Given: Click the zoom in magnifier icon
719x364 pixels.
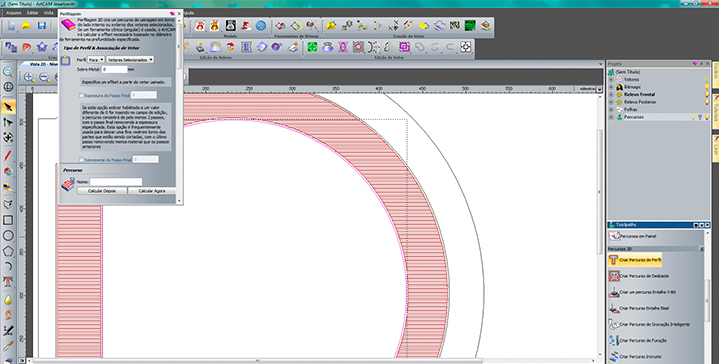Looking at the screenshot, I should 29,77.
